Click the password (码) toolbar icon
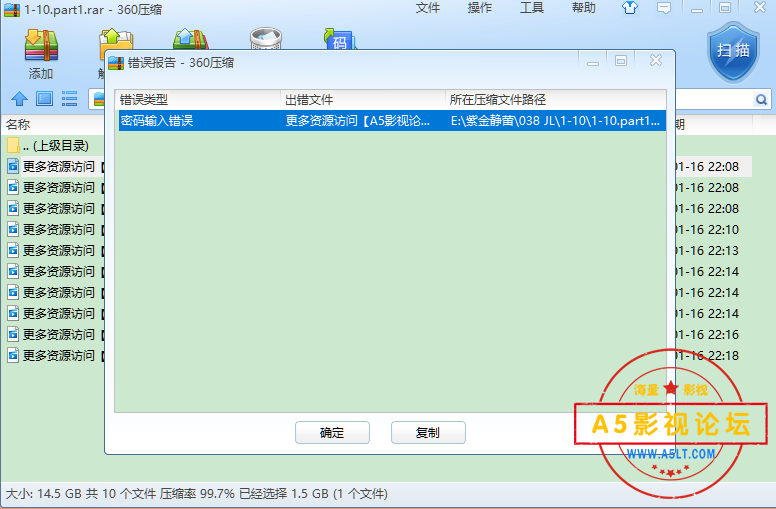 pos(340,39)
